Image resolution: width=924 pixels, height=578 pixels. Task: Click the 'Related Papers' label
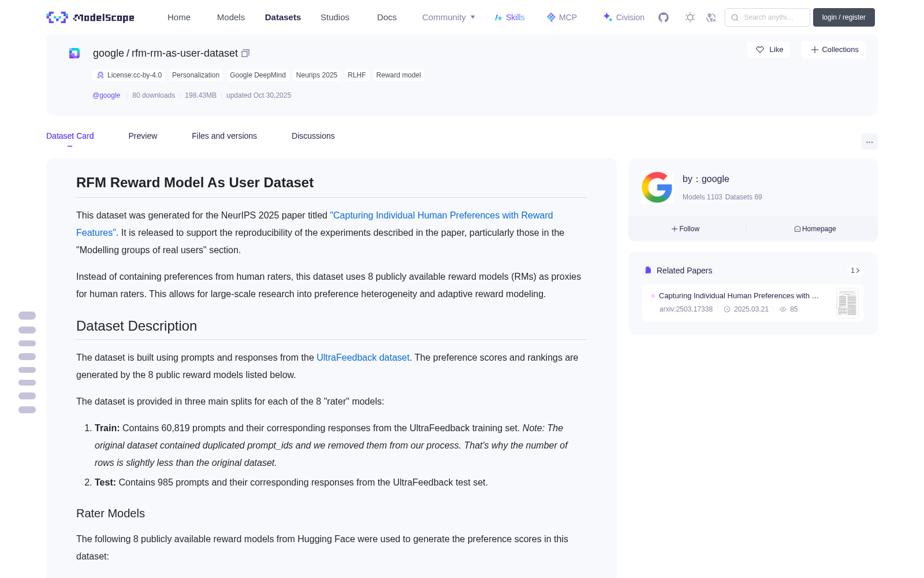(684, 271)
